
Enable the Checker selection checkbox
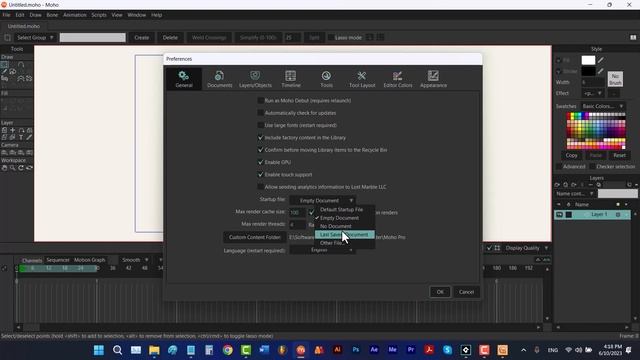pyautogui.click(x=592, y=167)
